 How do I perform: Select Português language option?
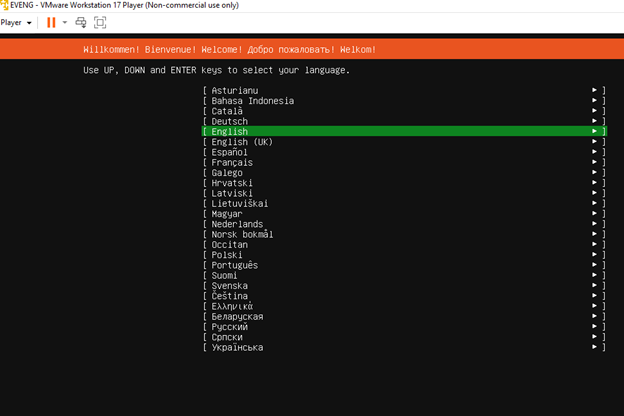click(234, 265)
